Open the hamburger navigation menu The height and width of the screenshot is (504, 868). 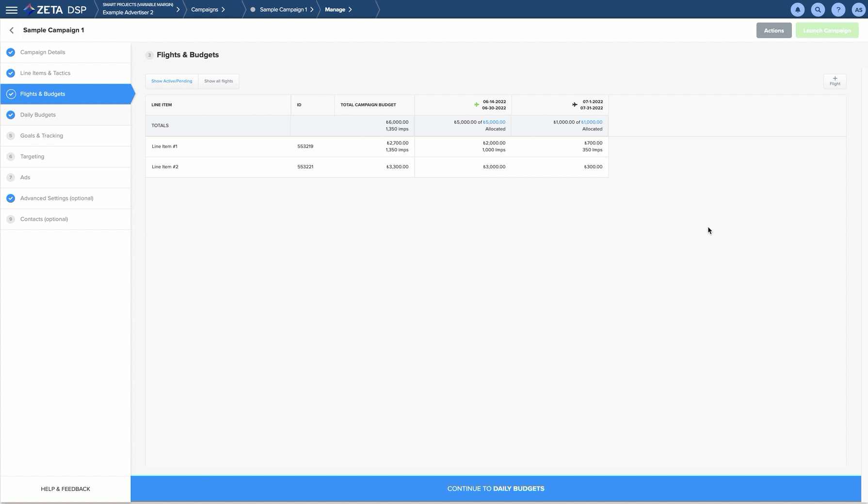coord(11,10)
